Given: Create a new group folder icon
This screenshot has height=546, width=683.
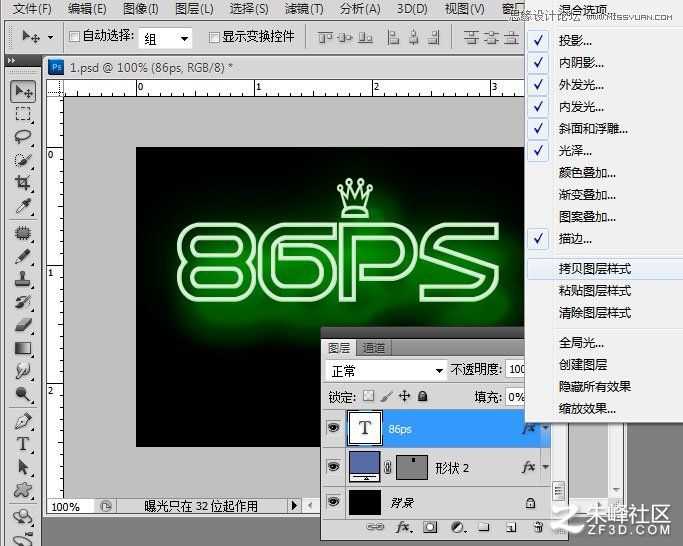Looking at the screenshot, I should click(x=484, y=527).
